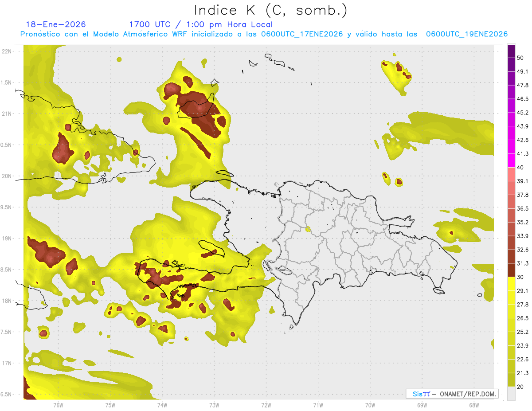This screenshot has height=411, width=532.
Task: Click the title 'Indice K (C, somb.)'
Action: (271, 11)
